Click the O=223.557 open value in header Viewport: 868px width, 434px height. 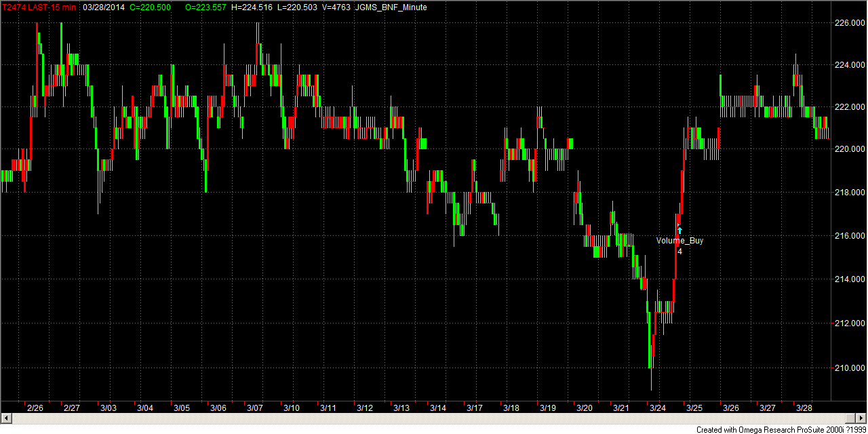[207, 7]
